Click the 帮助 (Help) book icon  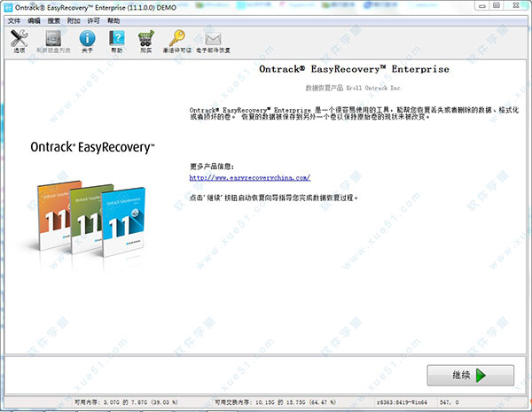click(x=116, y=40)
